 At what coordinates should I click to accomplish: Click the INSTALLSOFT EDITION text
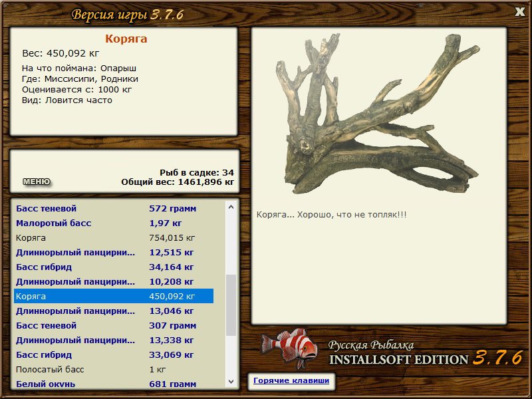tap(398, 360)
